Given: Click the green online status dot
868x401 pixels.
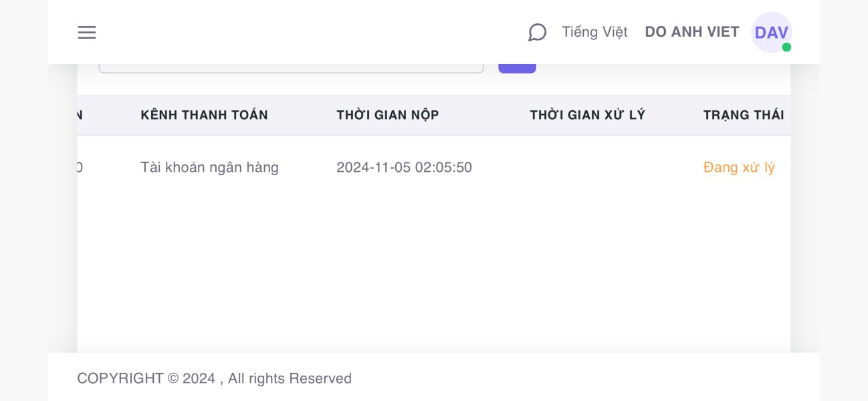Looking at the screenshot, I should click(x=786, y=47).
